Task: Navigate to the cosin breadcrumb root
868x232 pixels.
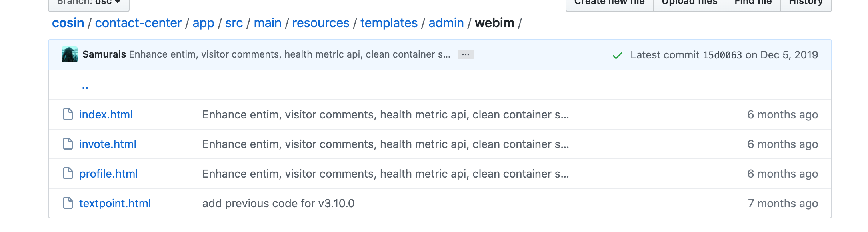Action: click(68, 23)
